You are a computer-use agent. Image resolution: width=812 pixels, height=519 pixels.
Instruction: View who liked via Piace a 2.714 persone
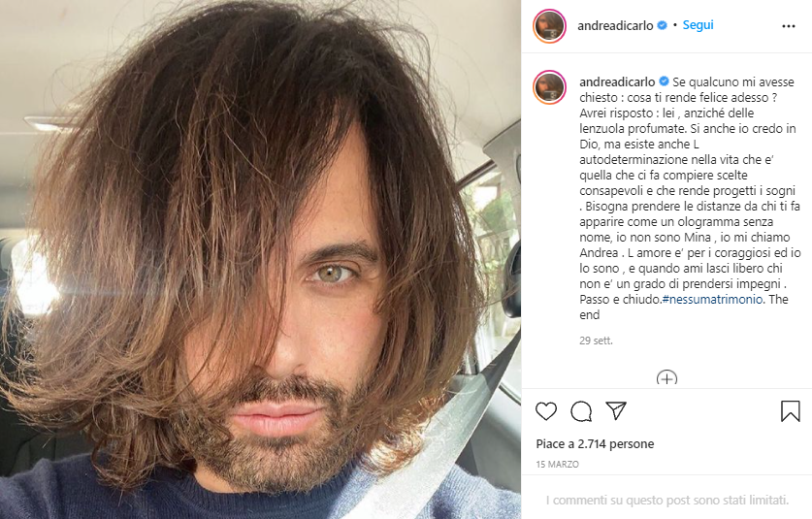(x=595, y=444)
